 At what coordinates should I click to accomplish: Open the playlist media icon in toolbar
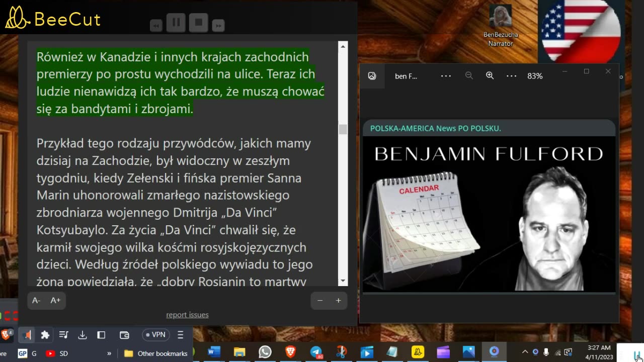(63, 335)
